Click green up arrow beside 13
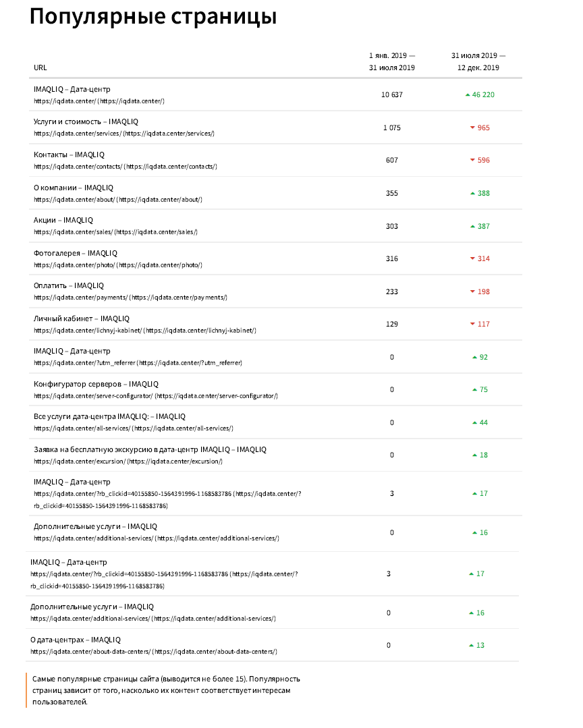583x728 pixels. point(471,646)
